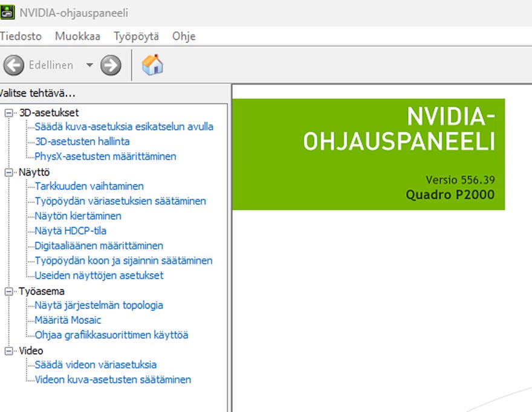Go back with the Edellinen arrow button

point(13,65)
